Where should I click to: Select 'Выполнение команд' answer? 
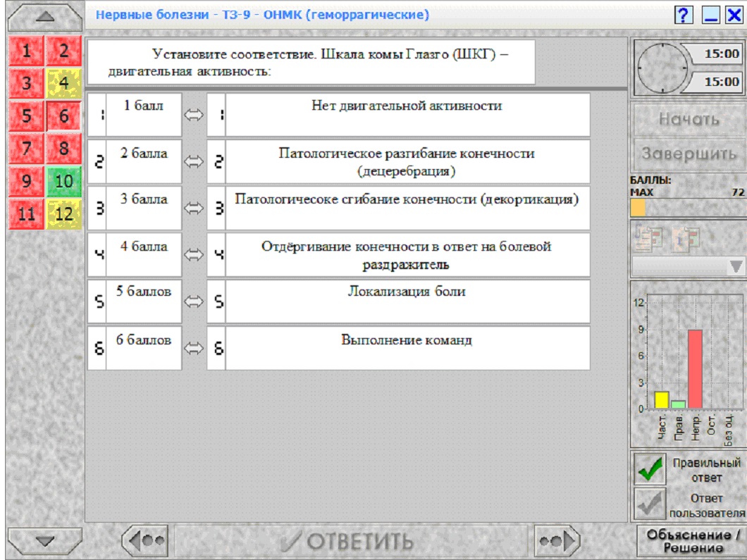pos(398,348)
